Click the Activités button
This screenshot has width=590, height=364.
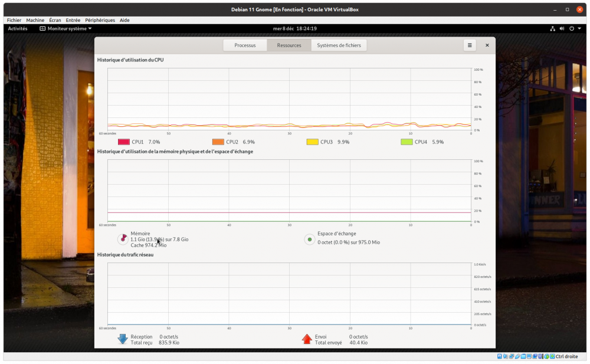coord(17,28)
